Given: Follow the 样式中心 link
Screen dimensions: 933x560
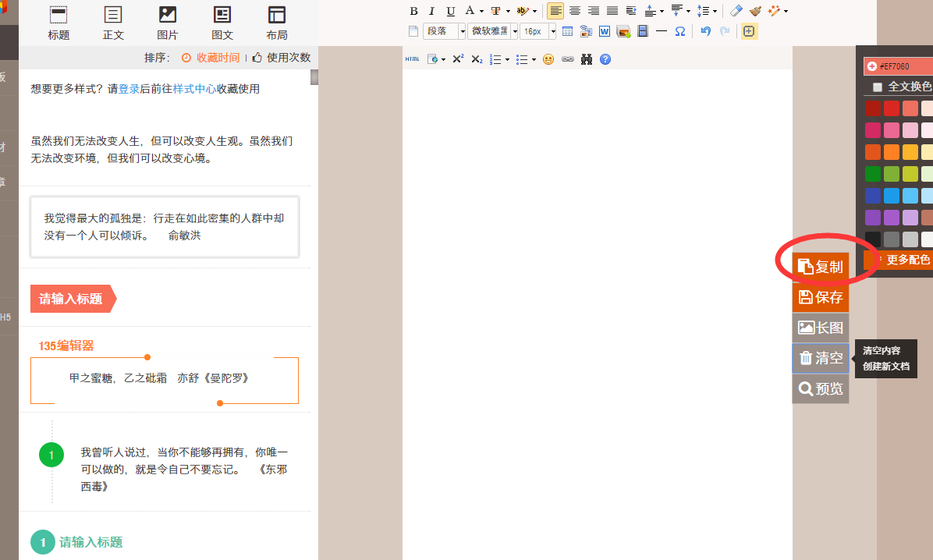Looking at the screenshot, I should click(194, 89).
